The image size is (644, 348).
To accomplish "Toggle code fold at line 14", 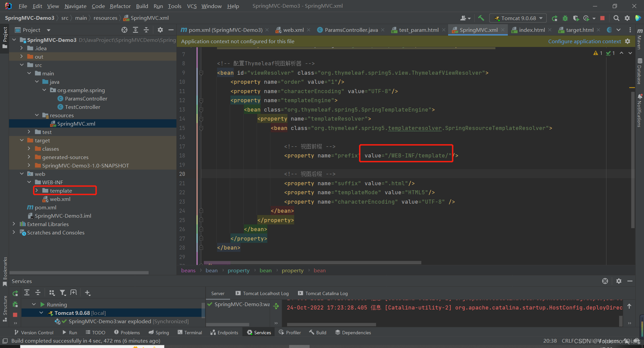I will pyautogui.click(x=201, y=119).
